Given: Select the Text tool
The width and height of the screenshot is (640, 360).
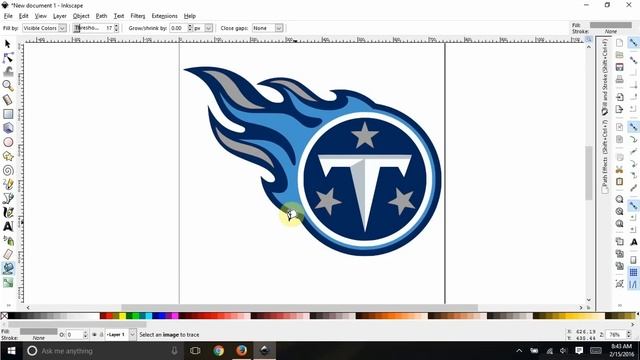Looking at the screenshot, I should pos(8,227).
